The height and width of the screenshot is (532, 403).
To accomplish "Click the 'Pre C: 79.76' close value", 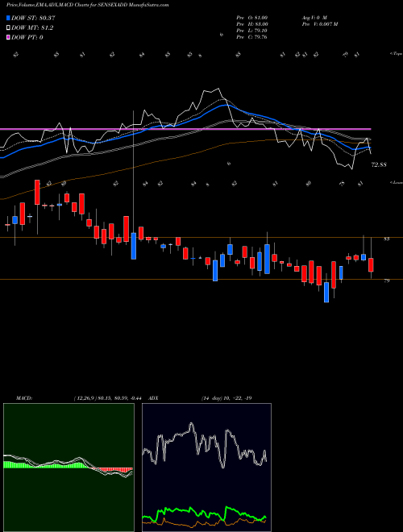I will point(252,37).
